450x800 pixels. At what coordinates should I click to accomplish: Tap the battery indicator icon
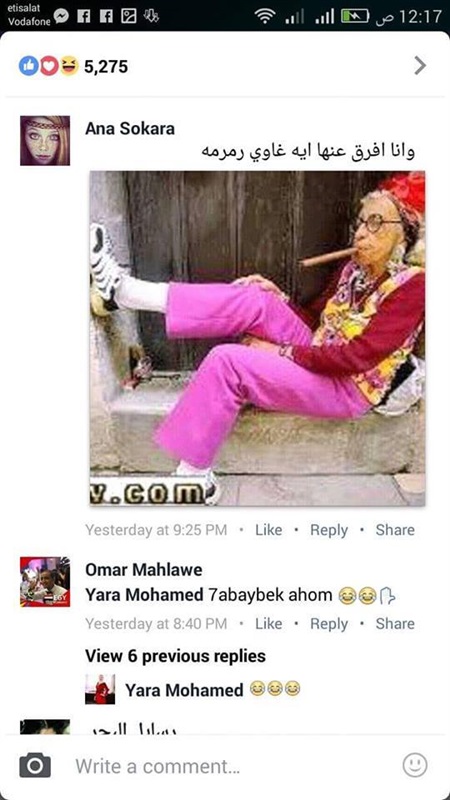355,17
